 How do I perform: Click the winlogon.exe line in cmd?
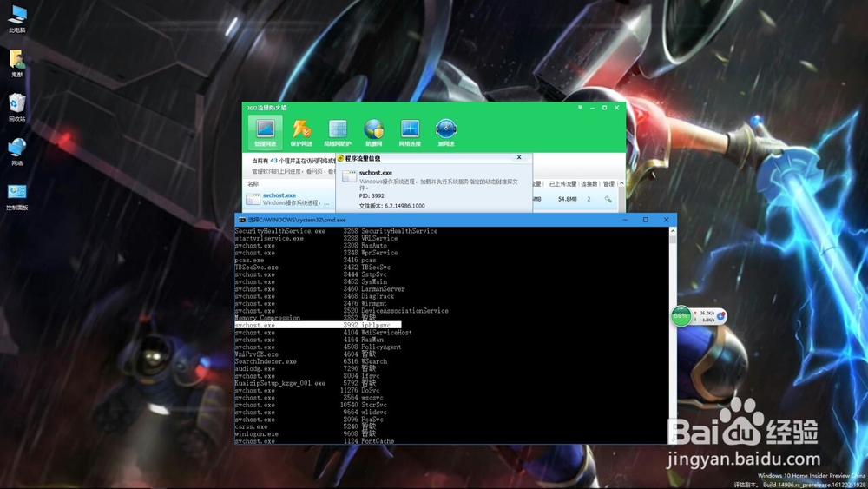tap(306, 433)
